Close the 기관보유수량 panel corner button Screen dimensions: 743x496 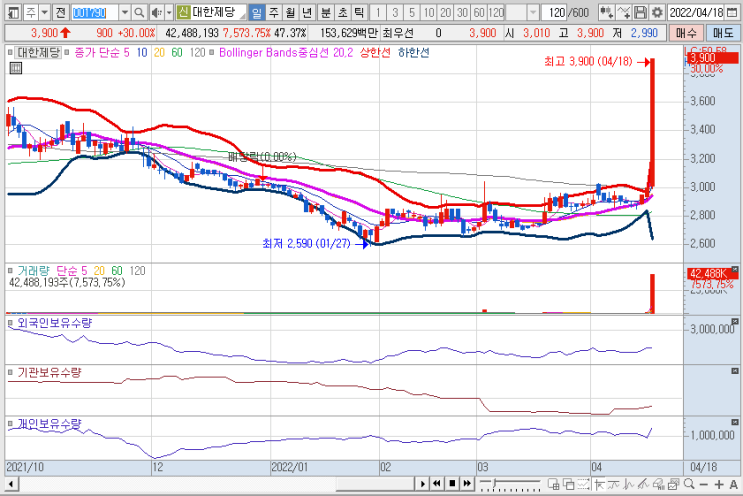pyautogui.click(x=735, y=371)
